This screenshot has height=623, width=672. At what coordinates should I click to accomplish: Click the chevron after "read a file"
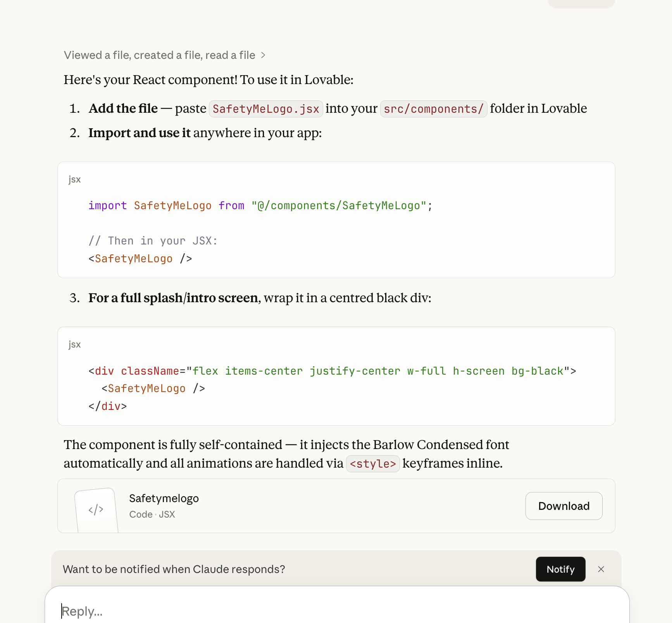263,55
